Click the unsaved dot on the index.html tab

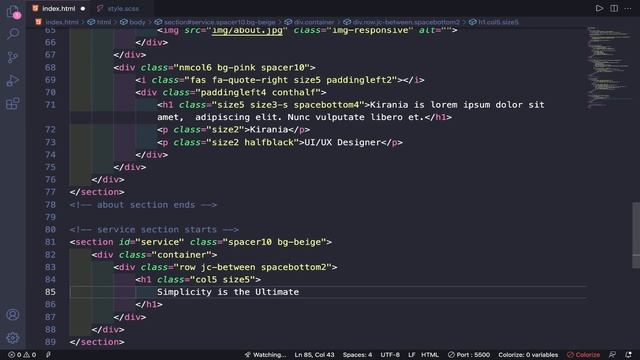(x=83, y=9)
